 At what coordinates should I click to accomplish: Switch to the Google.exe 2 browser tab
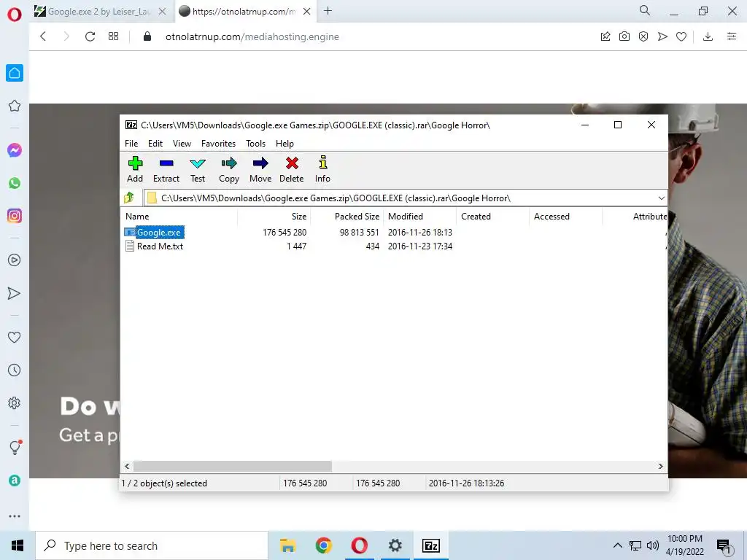pyautogui.click(x=99, y=12)
